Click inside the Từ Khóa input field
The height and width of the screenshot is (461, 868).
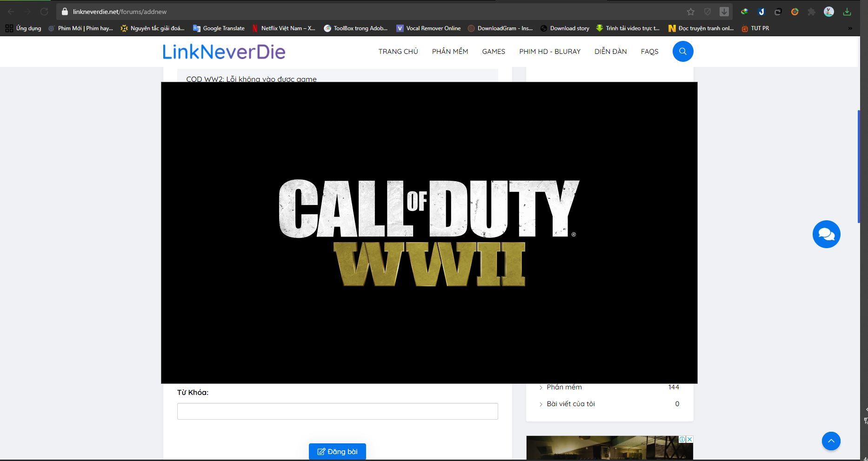[x=337, y=411]
